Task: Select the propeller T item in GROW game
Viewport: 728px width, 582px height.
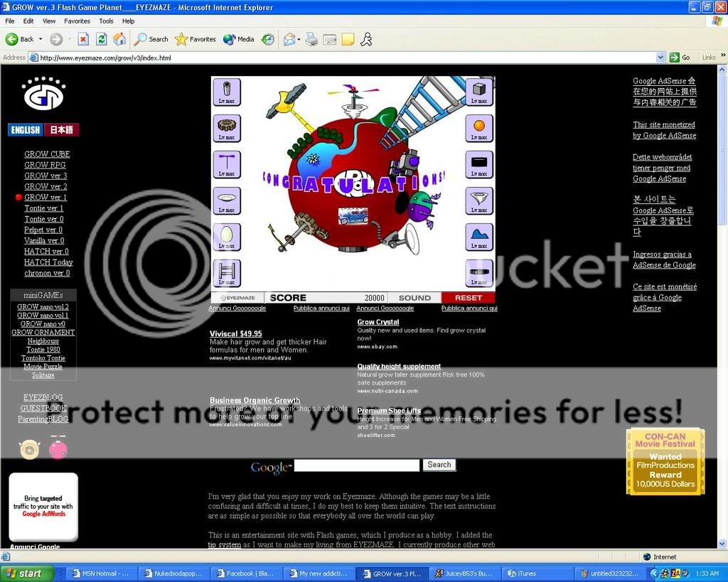Action: [227, 164]
